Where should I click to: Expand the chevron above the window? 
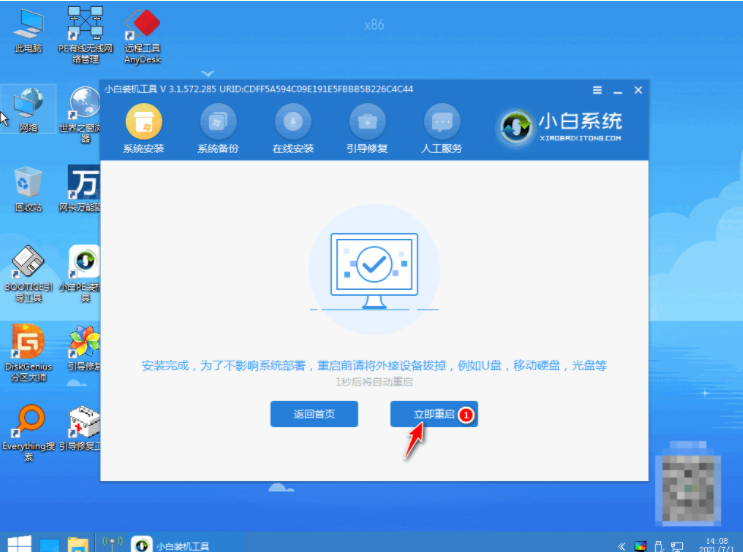tap(208, 73)
